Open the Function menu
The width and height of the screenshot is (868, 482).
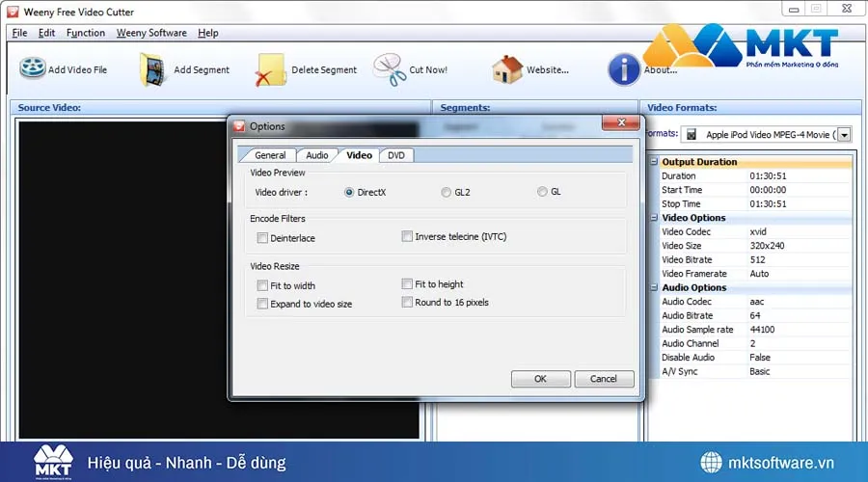coord(86,33)
